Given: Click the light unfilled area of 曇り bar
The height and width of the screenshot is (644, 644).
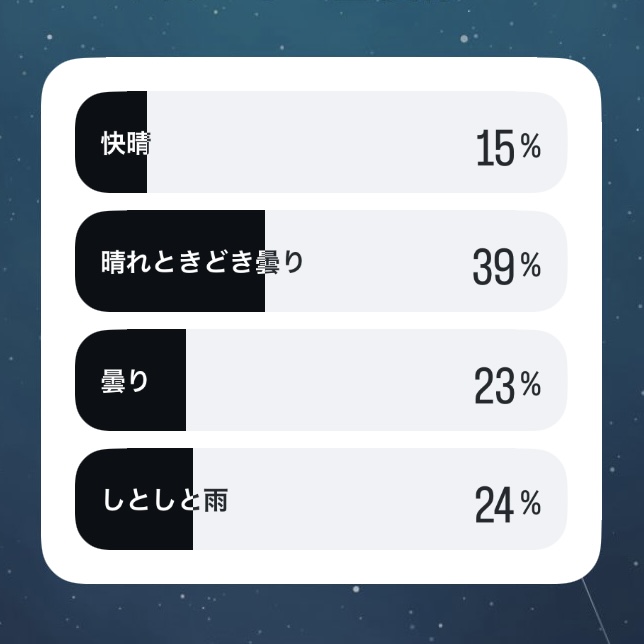Looking at the screenshot, I should 320,381.
